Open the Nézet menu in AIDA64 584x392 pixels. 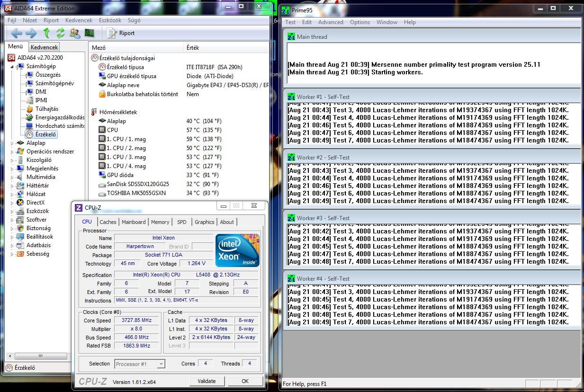coord(30,20)
